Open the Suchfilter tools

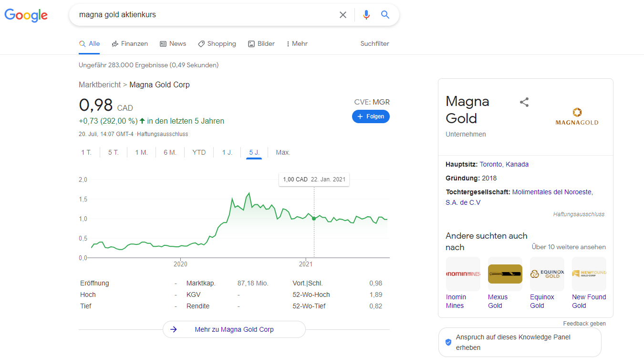click(x=374, y=44)
